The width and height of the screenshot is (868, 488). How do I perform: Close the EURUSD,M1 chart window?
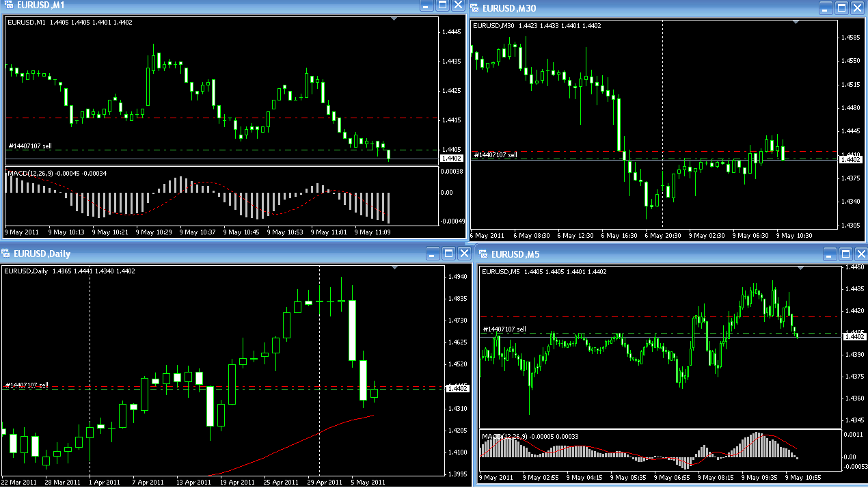click(457, 6)
